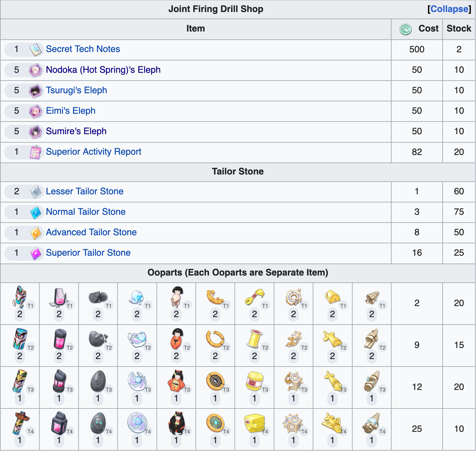Visit the Superior Activity Report link
The height and width of the screenshot is (451, 476).
click(x=94, y=152)
